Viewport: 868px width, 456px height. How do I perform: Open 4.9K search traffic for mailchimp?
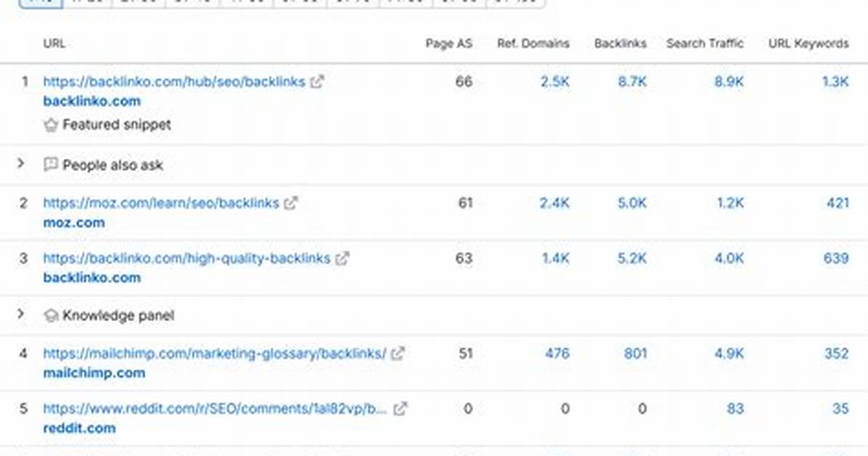point(729,353)
